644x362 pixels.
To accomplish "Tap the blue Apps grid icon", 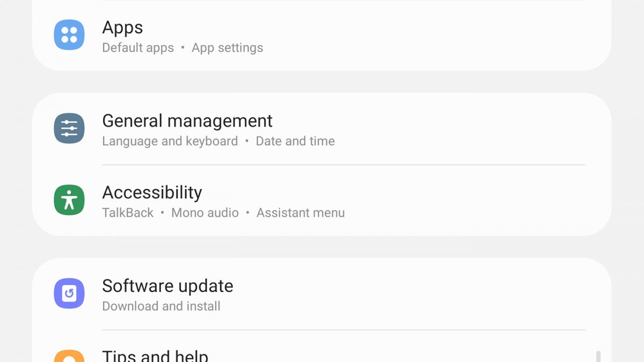I will 69,35.
